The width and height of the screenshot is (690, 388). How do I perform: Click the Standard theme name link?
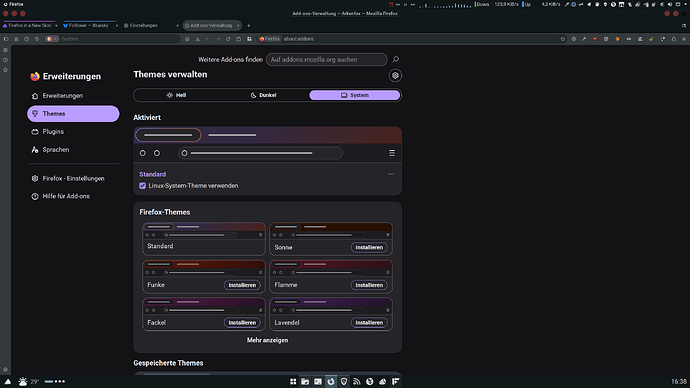tap(152, 174)
